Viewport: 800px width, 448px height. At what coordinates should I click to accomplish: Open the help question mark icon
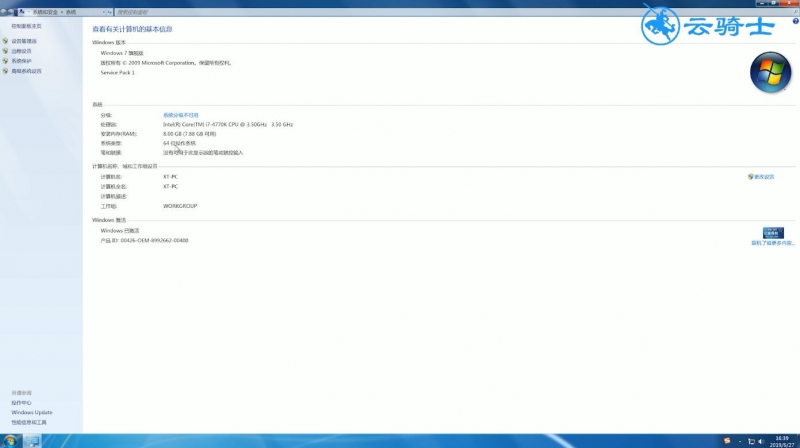point(795,21)
